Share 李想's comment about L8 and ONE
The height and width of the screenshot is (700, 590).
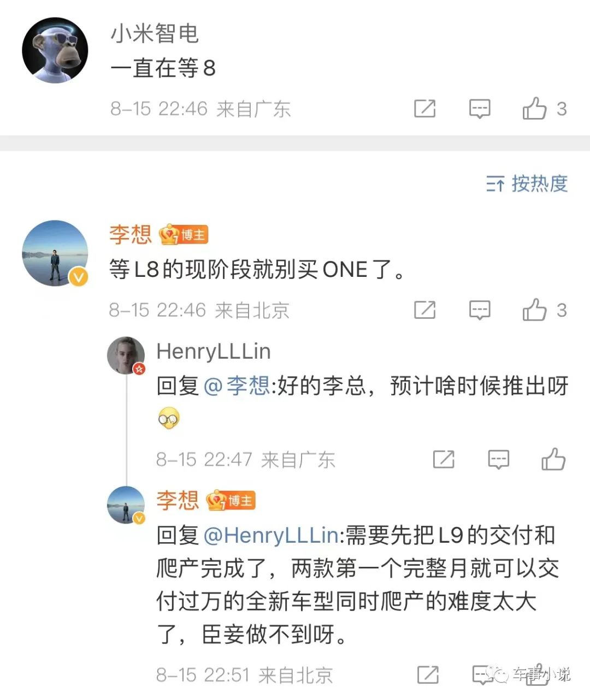click(424, 310)
